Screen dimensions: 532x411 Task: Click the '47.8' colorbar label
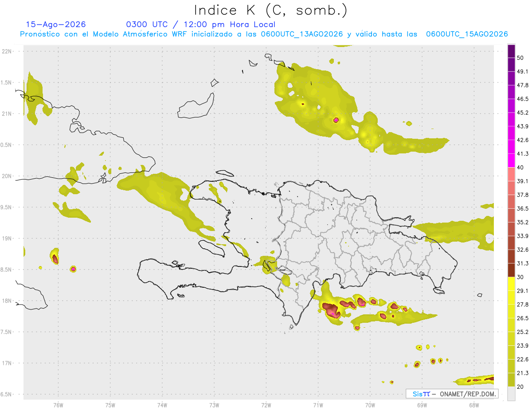[522, 85]
